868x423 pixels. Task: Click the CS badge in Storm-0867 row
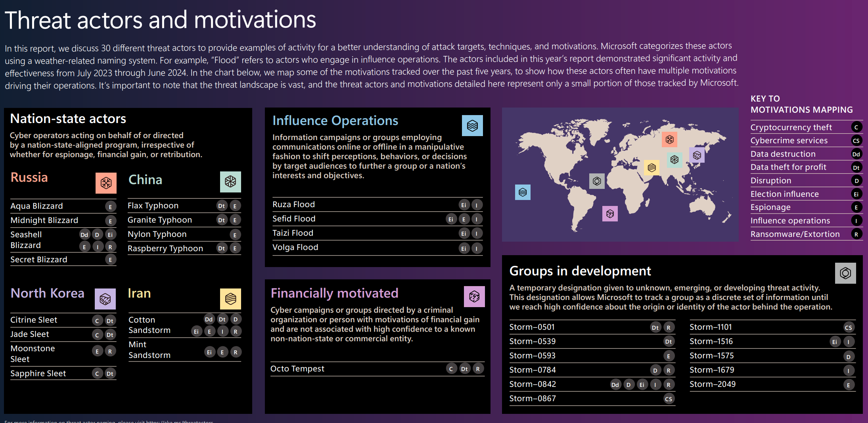pos(669,399)
